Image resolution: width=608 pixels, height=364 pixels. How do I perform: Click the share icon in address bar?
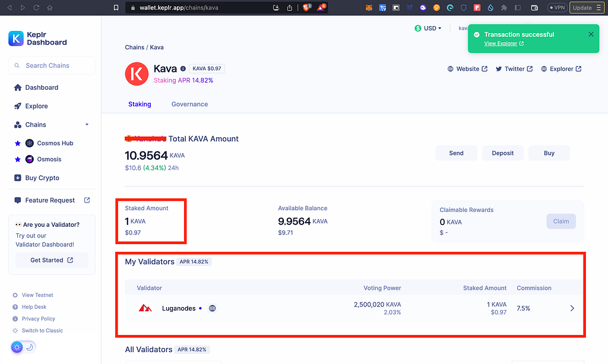click(290, 8)
